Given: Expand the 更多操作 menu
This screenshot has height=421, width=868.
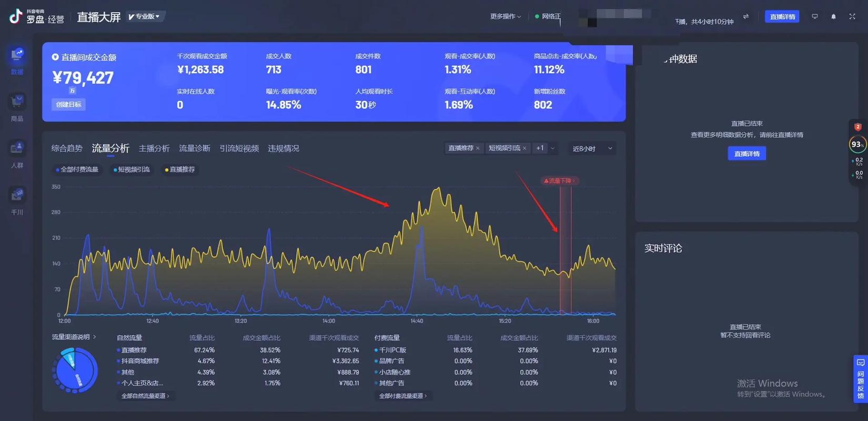Looking at the screenshot, I should pyautogui.click(x=506, y=16).
